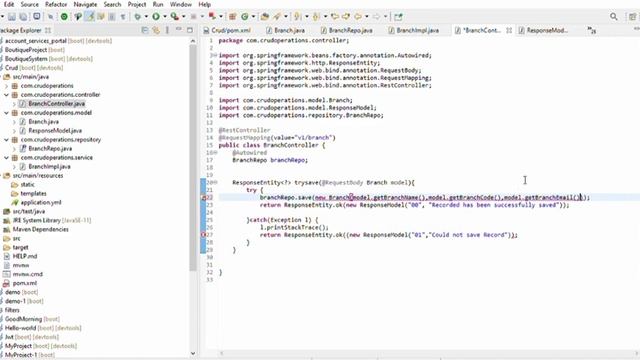Open the Refactor menu
The width and height of the screenshot is (640, 360).
point(56,4)
